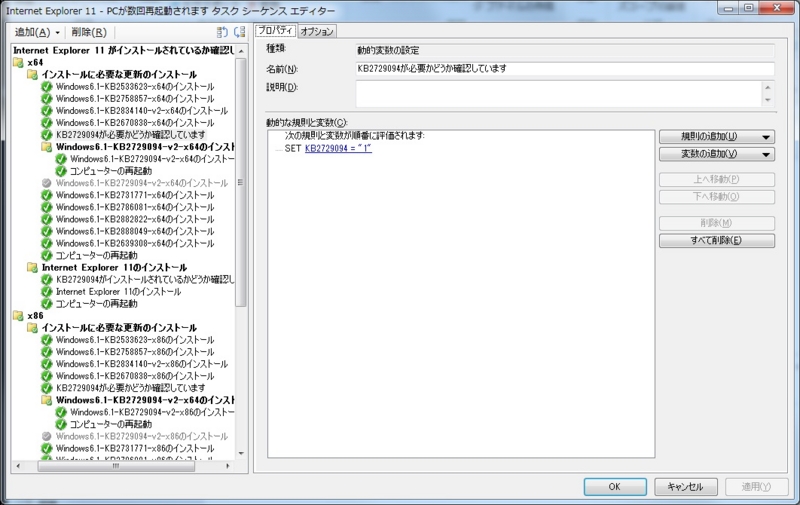Click check icon beside Windows6.1-KB2834140-v2-x86 step
800x505 pixels.
click(x=47, y=364)
